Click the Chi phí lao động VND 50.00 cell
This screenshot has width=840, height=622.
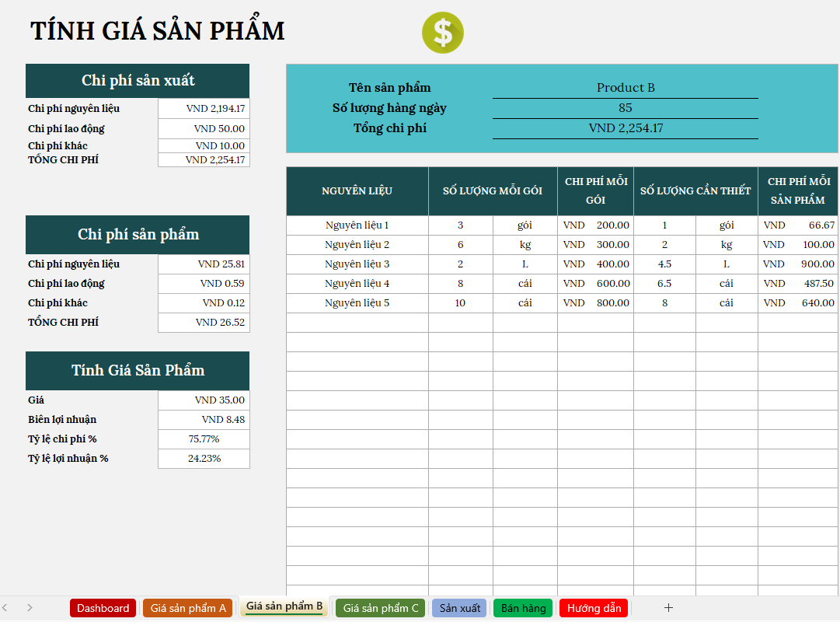(204, 129)
